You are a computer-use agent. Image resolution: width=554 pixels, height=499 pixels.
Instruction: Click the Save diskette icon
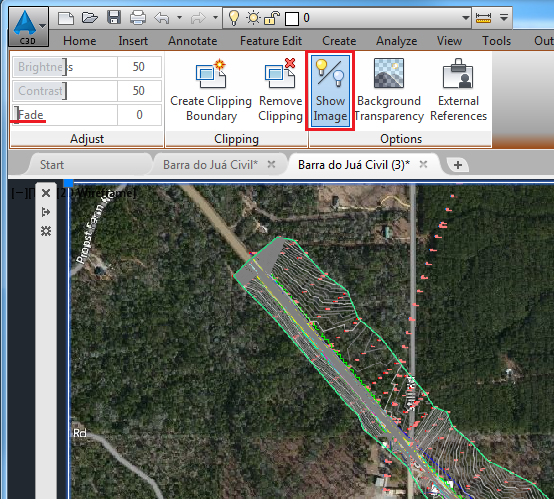114,17
